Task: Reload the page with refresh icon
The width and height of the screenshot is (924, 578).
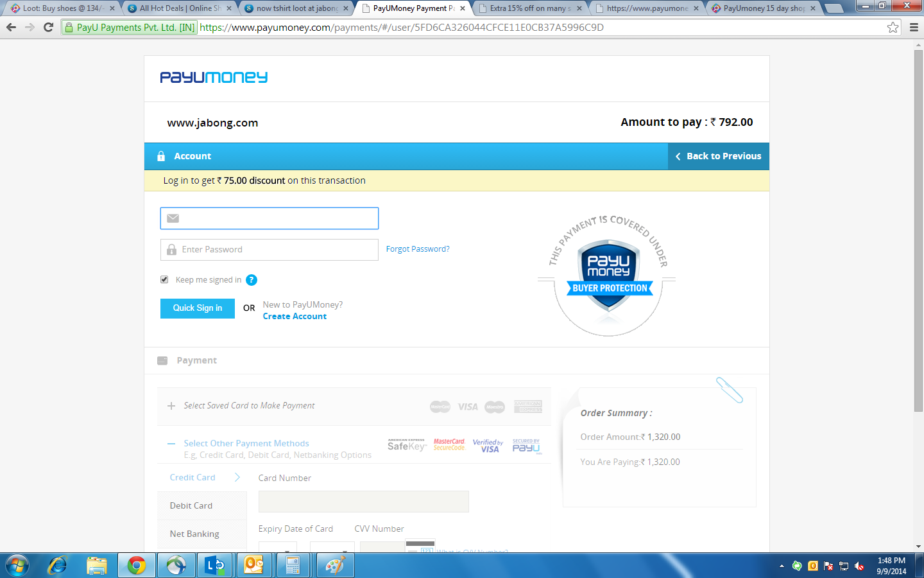Action: (48, 27)
